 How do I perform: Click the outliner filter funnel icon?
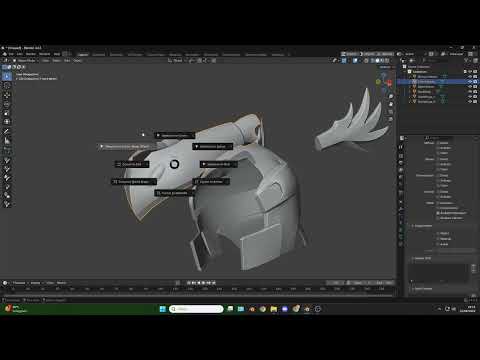pos(467,60)
